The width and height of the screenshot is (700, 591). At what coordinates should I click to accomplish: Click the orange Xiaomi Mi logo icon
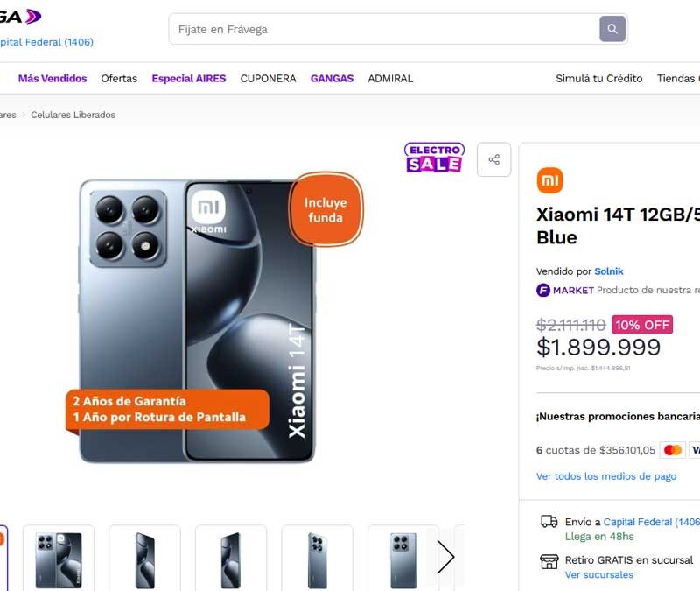click(x=549, y=180)
